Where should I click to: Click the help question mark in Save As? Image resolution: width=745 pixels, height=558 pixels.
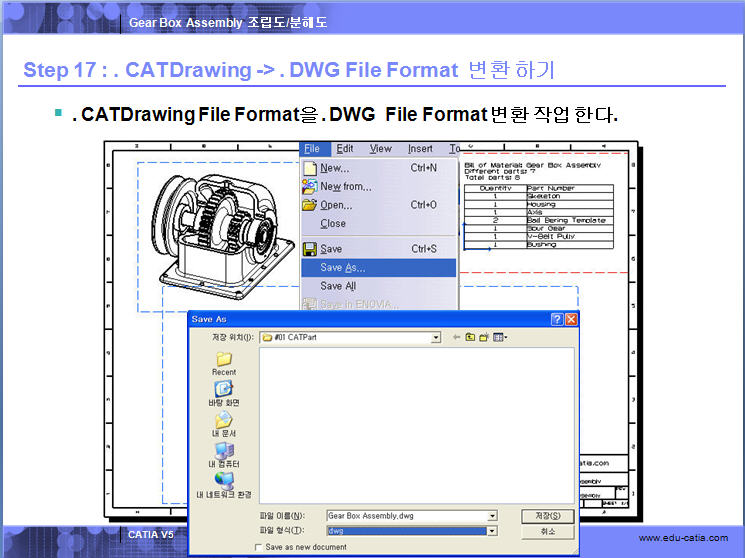click(556, 319)
